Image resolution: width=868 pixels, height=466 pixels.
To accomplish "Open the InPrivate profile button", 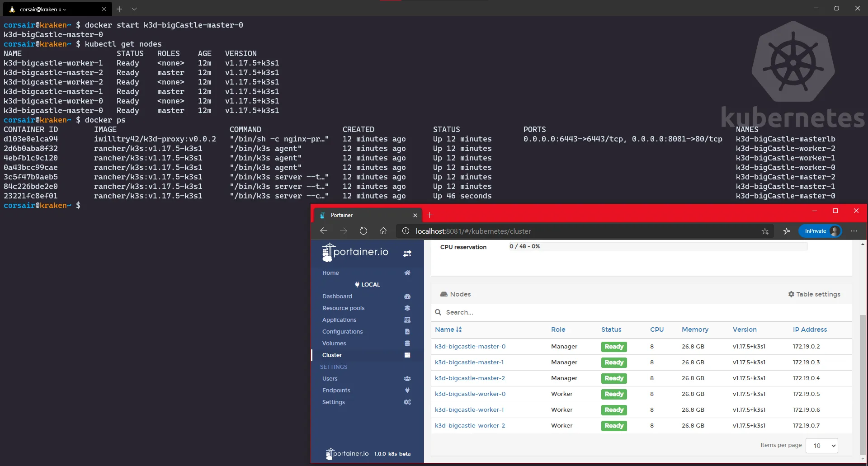I will [820, 231].
